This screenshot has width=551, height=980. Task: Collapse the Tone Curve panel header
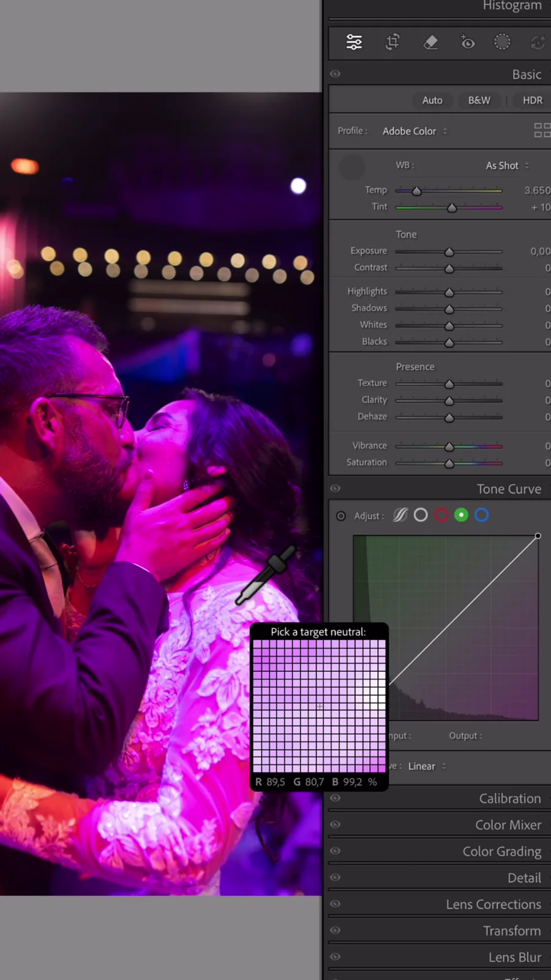pos(509,489)
